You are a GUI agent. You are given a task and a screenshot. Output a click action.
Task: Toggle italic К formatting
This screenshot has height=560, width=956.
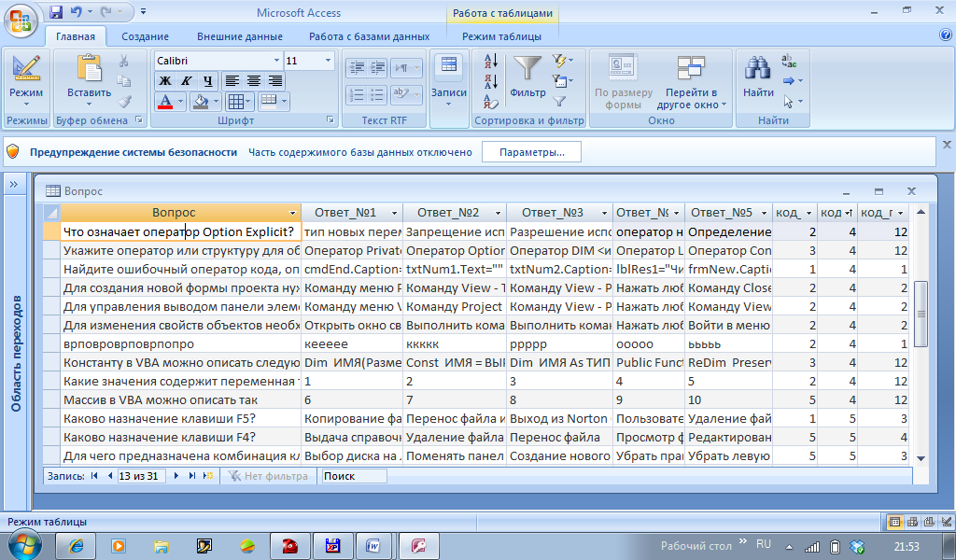[x=187, y=81]
